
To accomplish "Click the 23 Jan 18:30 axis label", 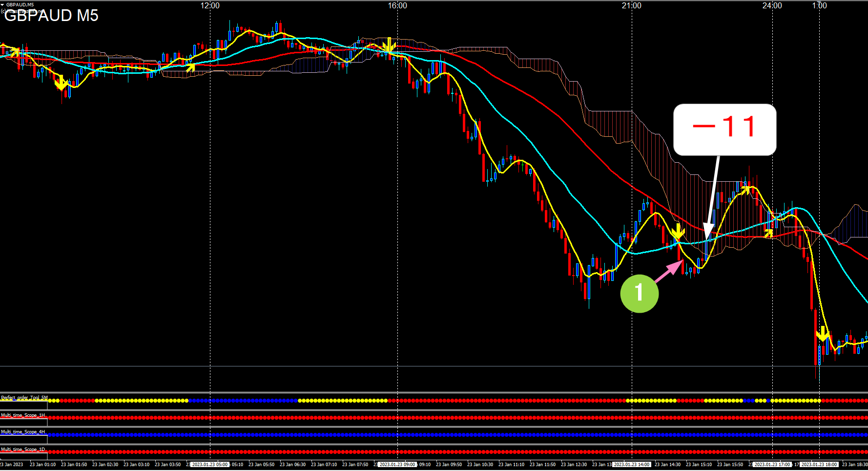I will 855,465.
